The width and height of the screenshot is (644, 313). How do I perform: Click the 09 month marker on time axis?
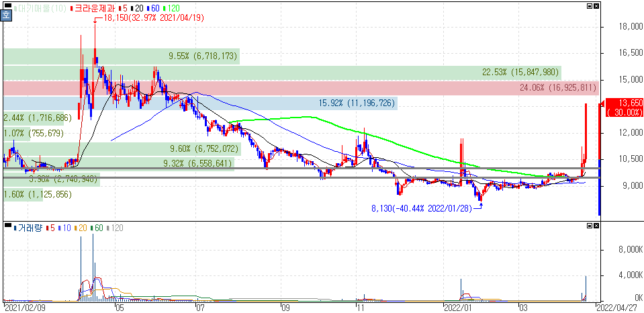point(285,307)
